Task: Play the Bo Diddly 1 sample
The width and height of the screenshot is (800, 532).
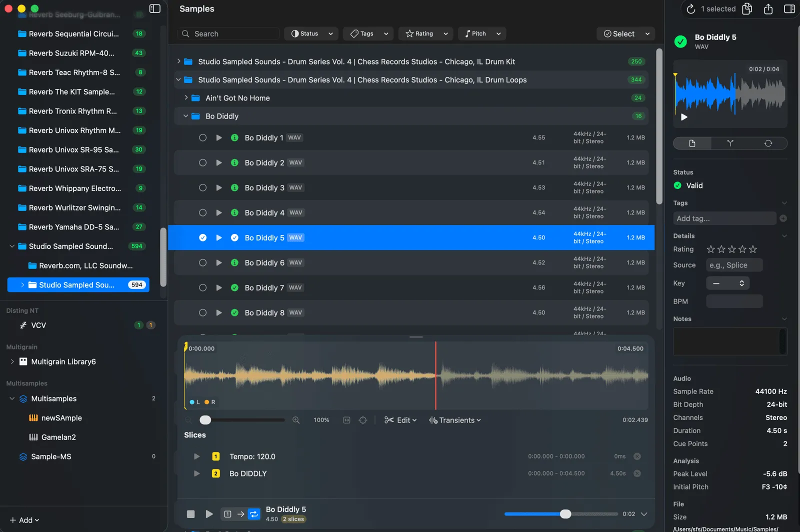Action: click(x=219, y=137)
